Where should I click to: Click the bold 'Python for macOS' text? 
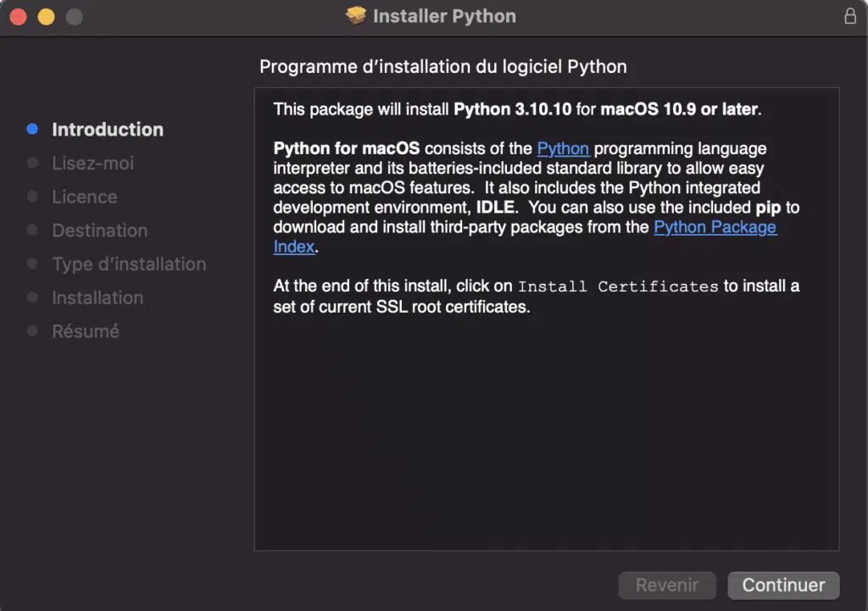point(347,148)
